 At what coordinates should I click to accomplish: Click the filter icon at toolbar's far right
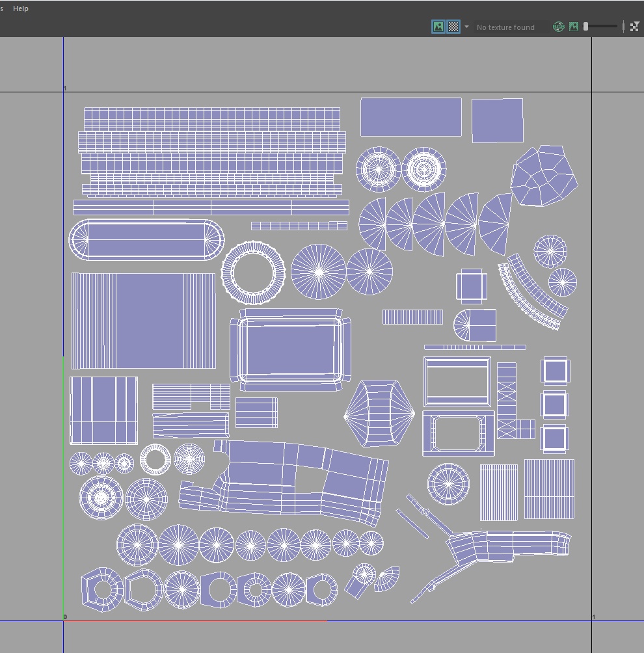(x=635, y=27)
